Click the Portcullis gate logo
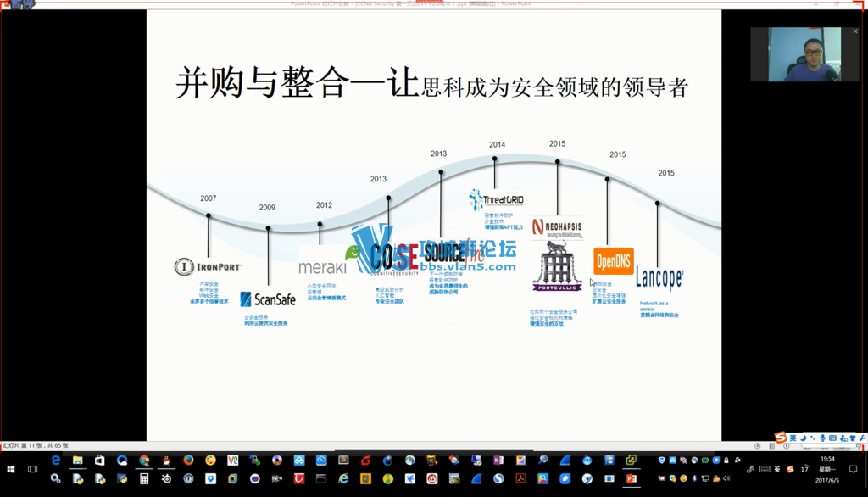 click(x=557, y=266)
